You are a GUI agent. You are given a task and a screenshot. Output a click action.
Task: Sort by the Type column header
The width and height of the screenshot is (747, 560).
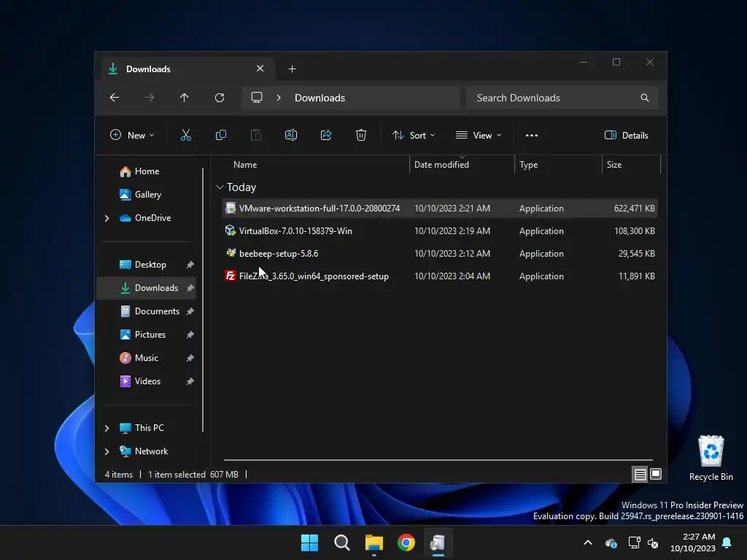click(x=528, y=164)
